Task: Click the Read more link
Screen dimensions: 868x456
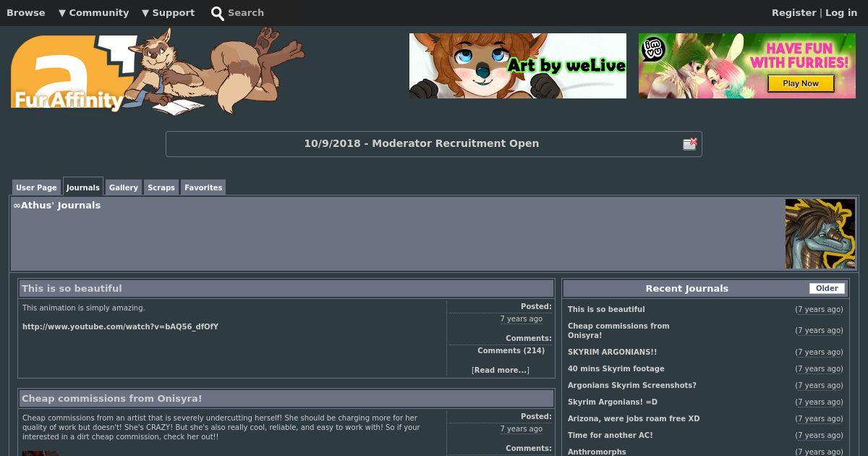Action: click(501, 371)
